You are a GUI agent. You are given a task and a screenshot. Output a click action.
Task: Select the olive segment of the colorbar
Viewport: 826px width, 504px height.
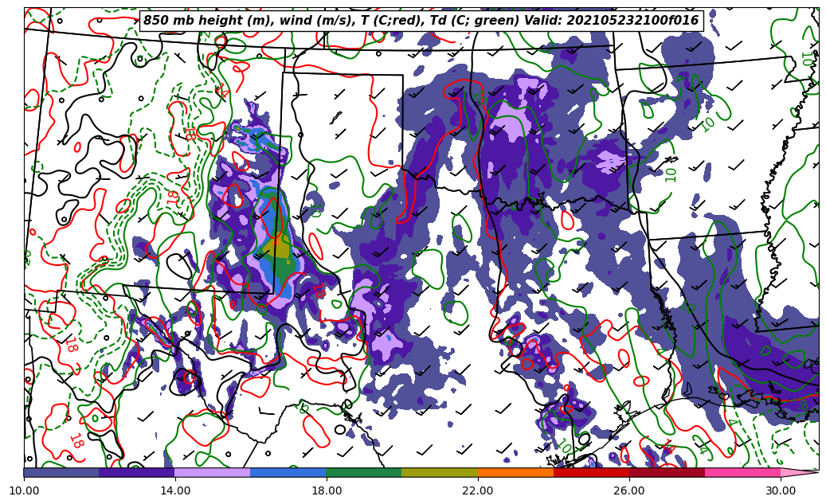click(440, 472)
